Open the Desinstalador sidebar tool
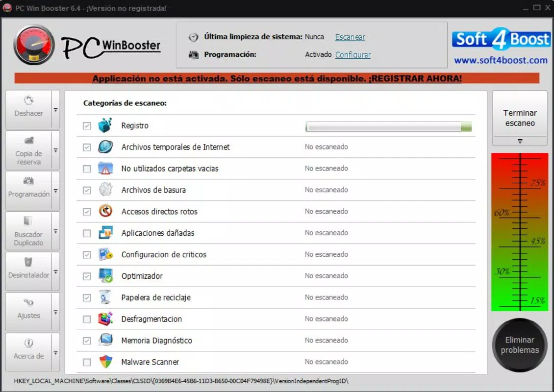Screen dimensions: 554x392 point(28,271)
